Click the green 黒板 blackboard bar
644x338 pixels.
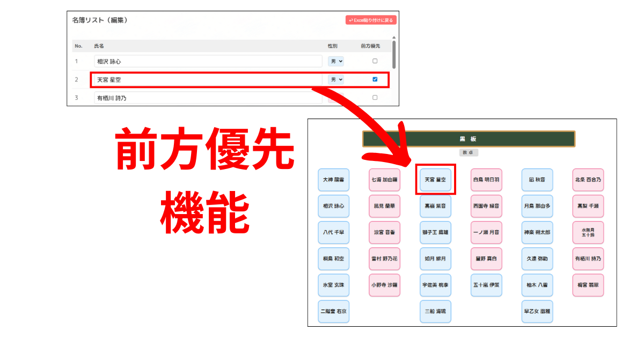[468, 139]
